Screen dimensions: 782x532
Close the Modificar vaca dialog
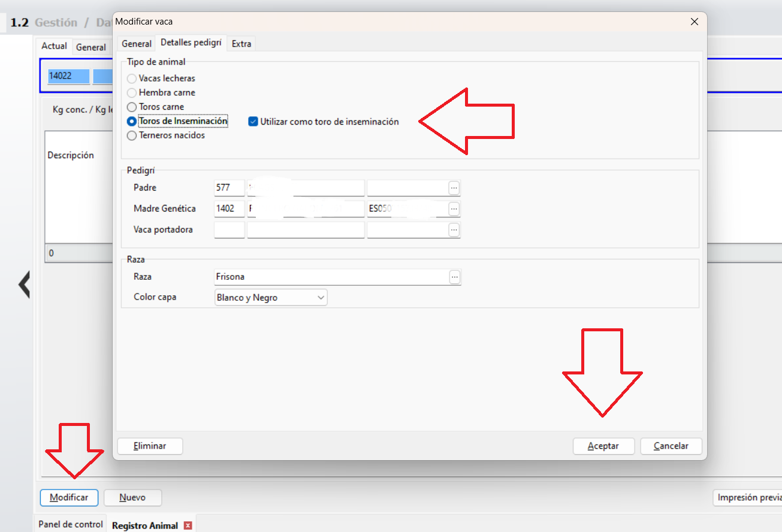click(x=695, y=22)
